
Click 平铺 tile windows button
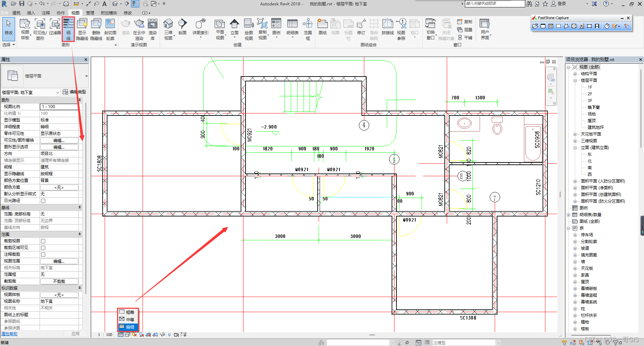(465, 38)
